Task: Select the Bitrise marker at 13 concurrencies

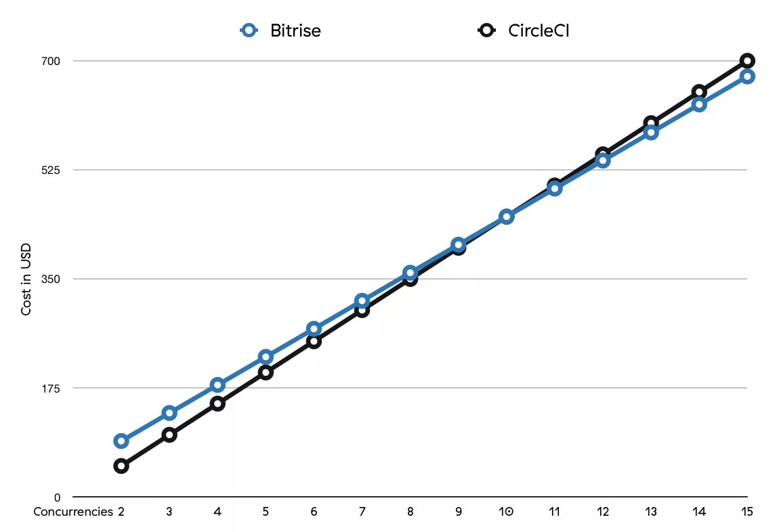Action: click(651, 132)
